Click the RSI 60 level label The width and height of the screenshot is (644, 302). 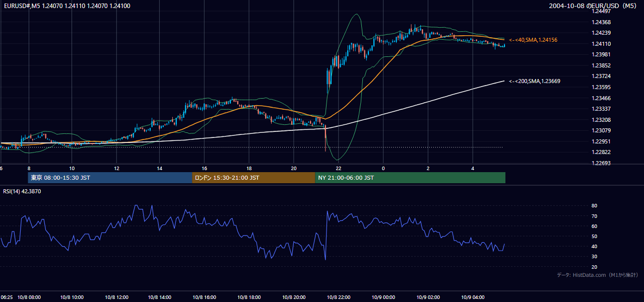tap(595, 226)
